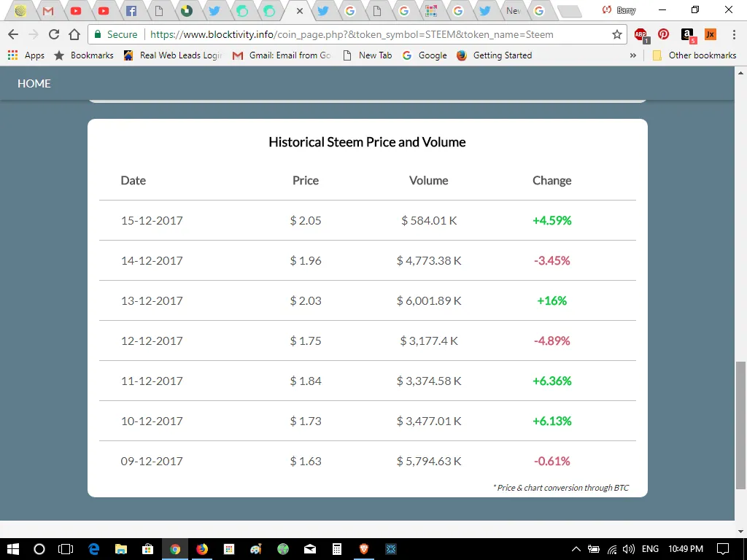Switch to the Facebook tab
747x560 pixels.
(131, 10)
